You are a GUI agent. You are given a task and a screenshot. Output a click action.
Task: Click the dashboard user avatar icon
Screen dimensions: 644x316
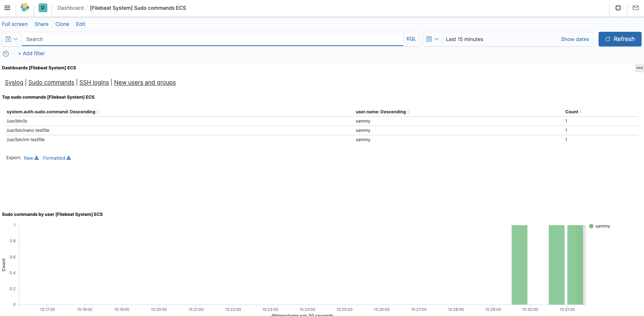tap(43, 8)
